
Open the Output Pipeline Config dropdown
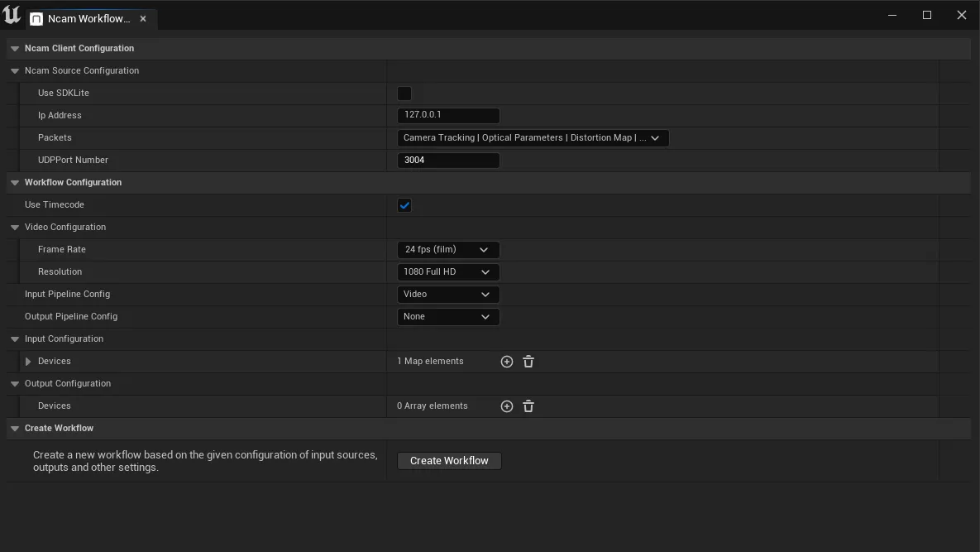click(448, 317)
